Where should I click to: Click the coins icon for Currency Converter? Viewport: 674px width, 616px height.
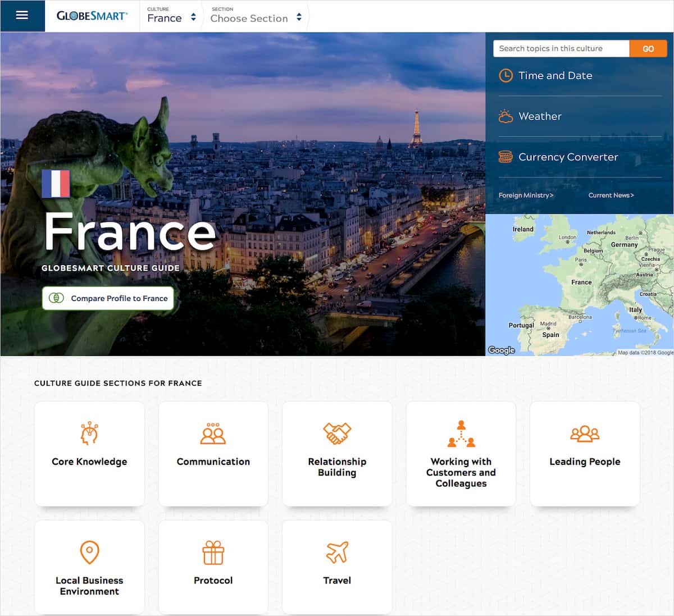505,157
